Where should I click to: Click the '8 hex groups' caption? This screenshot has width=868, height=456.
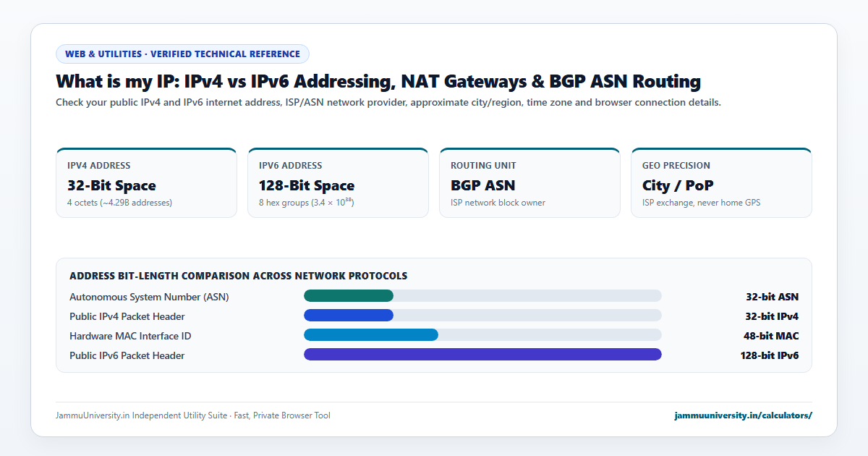306,203
